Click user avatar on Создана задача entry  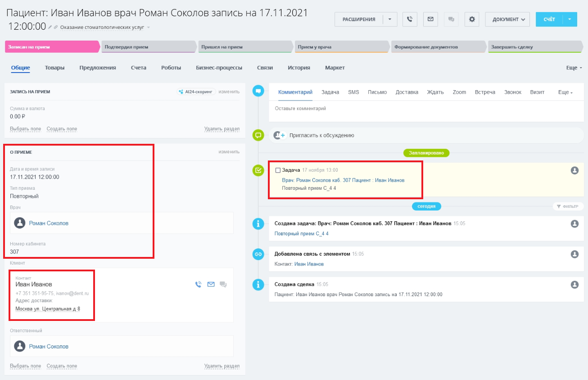(x=574, y=224)
